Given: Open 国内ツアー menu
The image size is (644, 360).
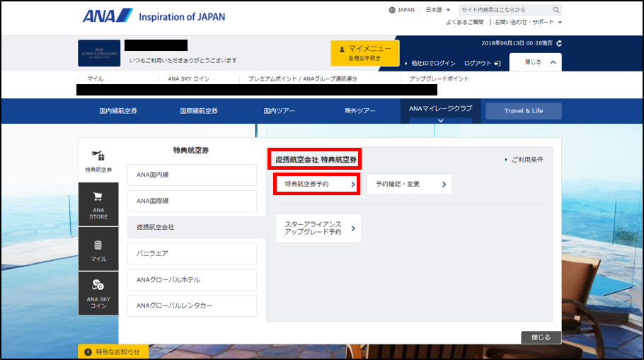Looking at the screenshot, I should [x=280, y=111].
